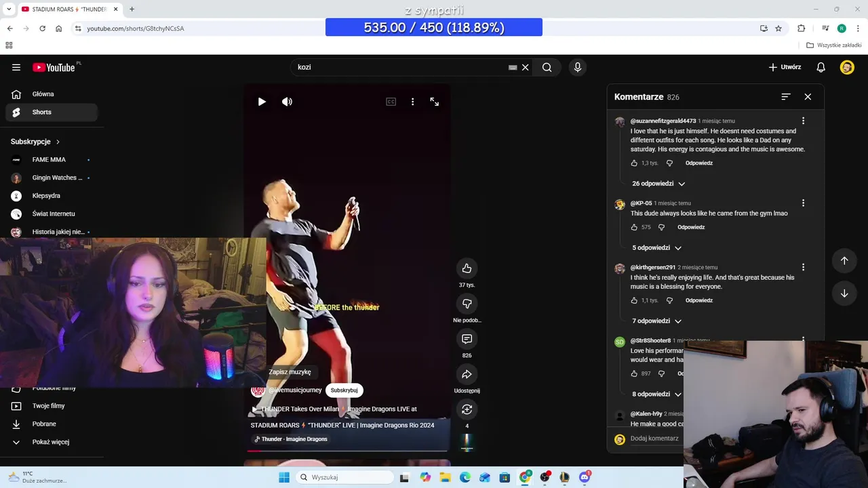Play the paused Short
Image resolution: width=868 pixels, height=488 pixels.
coord(262,102)
